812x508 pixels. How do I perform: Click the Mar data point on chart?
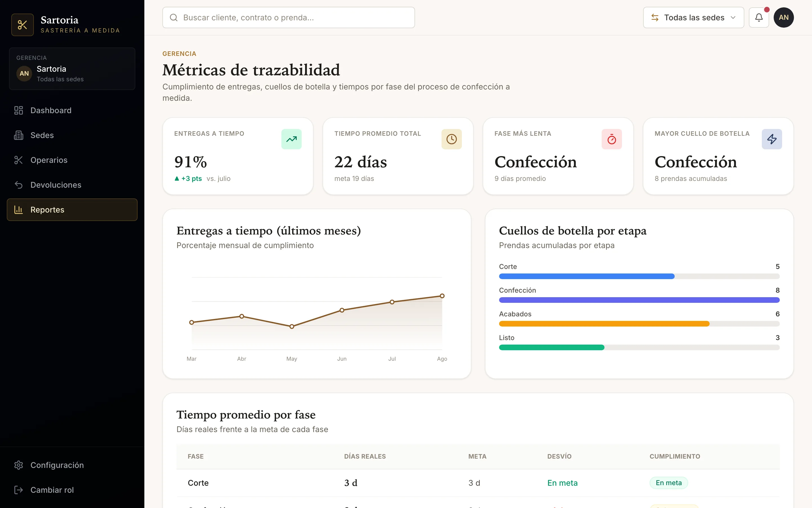tap(192, 323)
